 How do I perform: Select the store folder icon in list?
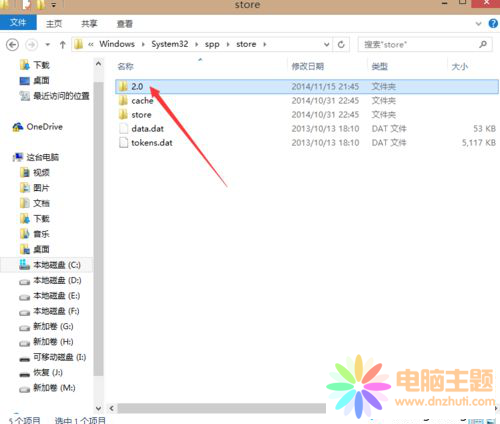point(123,114)
